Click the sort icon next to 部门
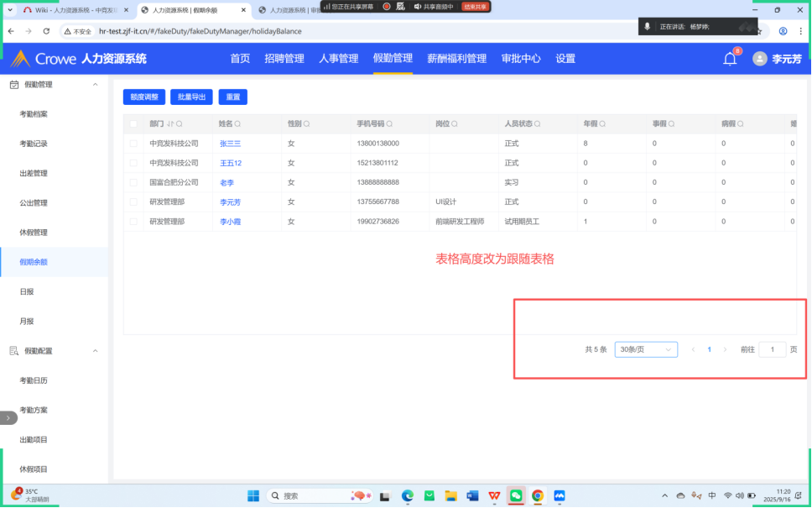This screenshot has height=508, width=812. pyautogui.click(x=171, y=123)
